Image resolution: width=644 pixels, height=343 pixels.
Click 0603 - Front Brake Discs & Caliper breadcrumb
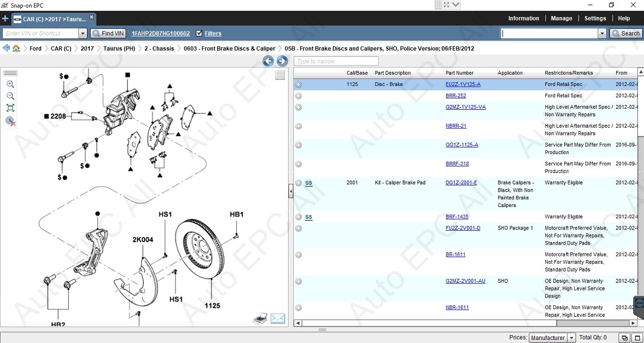click(229, 48)
